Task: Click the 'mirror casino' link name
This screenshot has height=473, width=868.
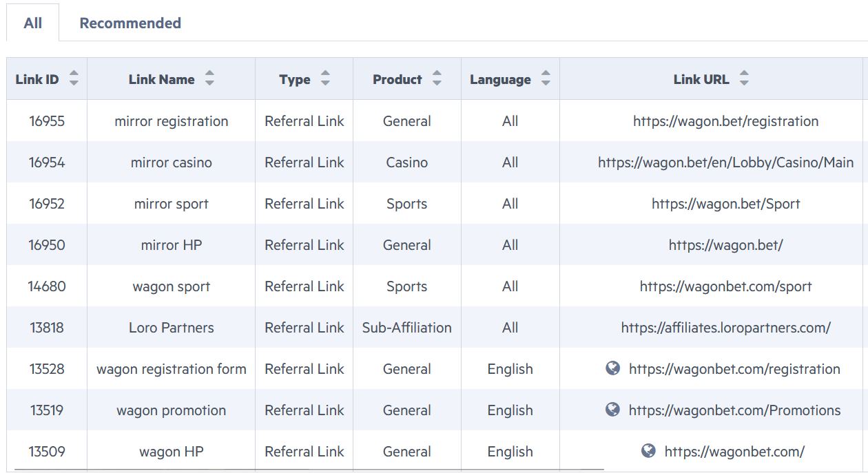Action: (x=172, y=162)
